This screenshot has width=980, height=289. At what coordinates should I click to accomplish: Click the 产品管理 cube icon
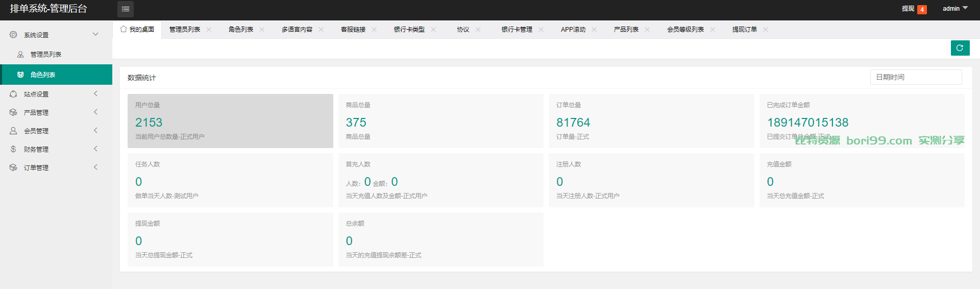(13, 112)
